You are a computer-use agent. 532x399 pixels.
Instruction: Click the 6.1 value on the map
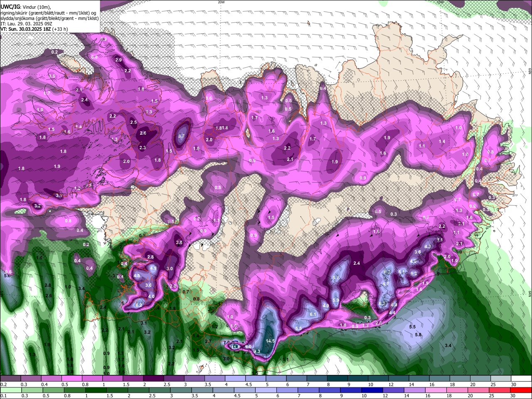313,314
